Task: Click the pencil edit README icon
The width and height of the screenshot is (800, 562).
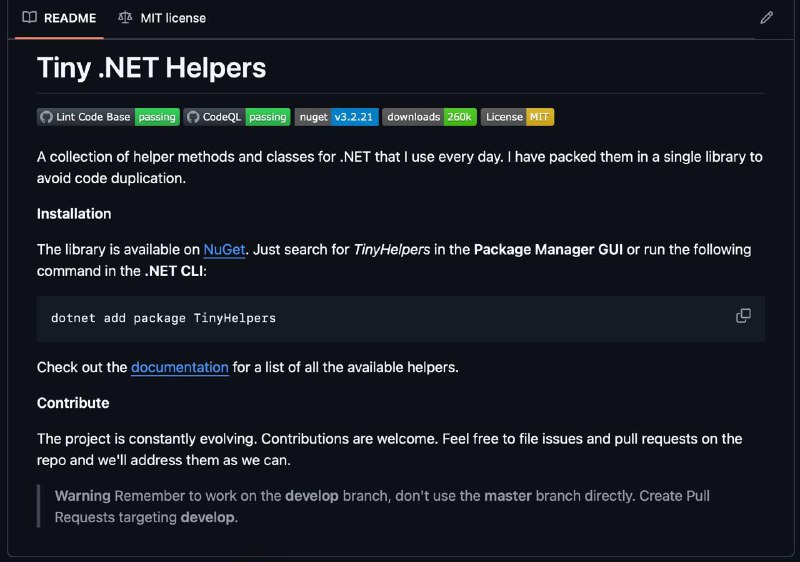Action: (766, 18)
